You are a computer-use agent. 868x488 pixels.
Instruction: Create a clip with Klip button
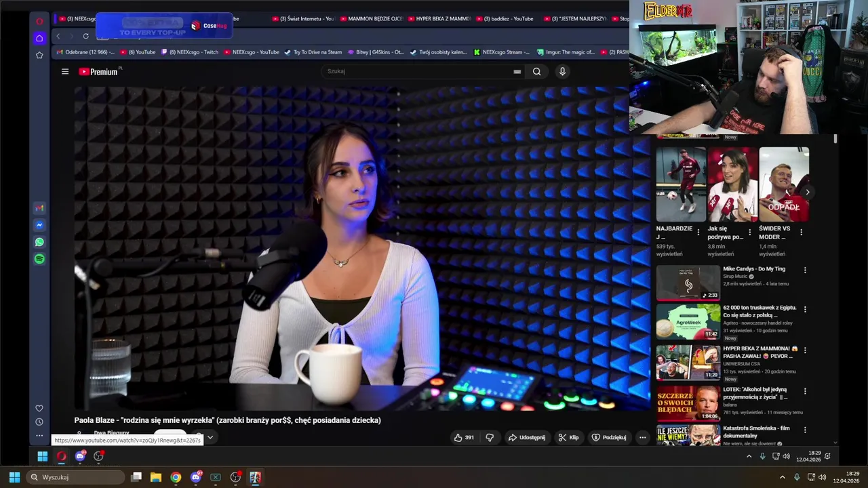pos(568,437)
